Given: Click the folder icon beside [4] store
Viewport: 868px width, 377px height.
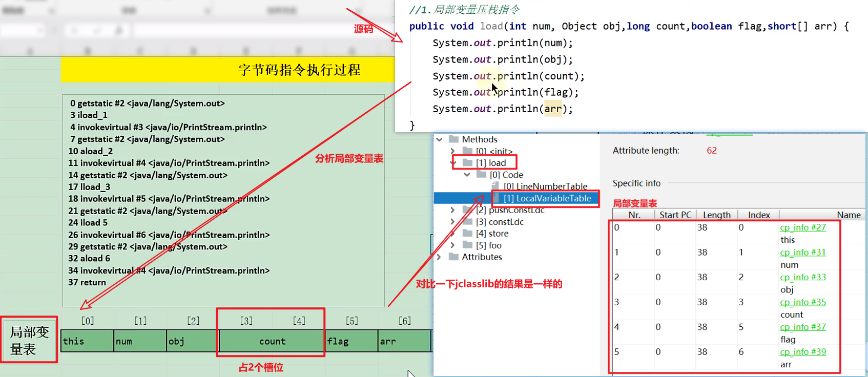Looking at the screenshot, I should click(x=467, y=234).
